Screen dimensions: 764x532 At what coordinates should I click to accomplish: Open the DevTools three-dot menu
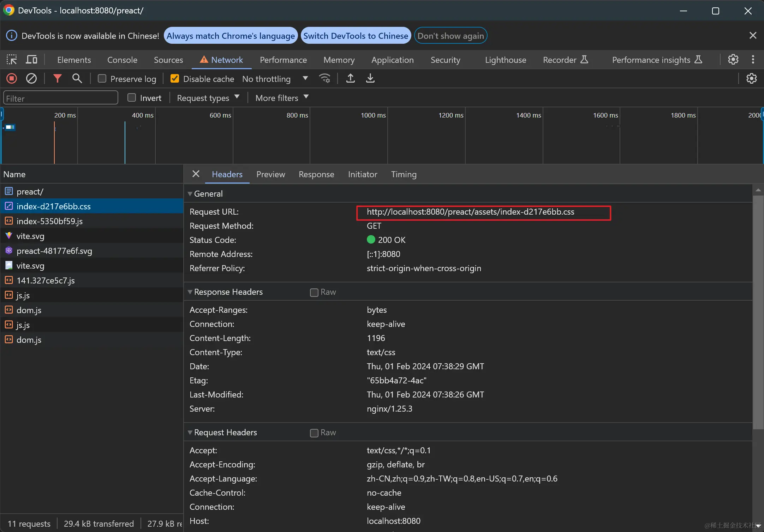coord(753,60)
